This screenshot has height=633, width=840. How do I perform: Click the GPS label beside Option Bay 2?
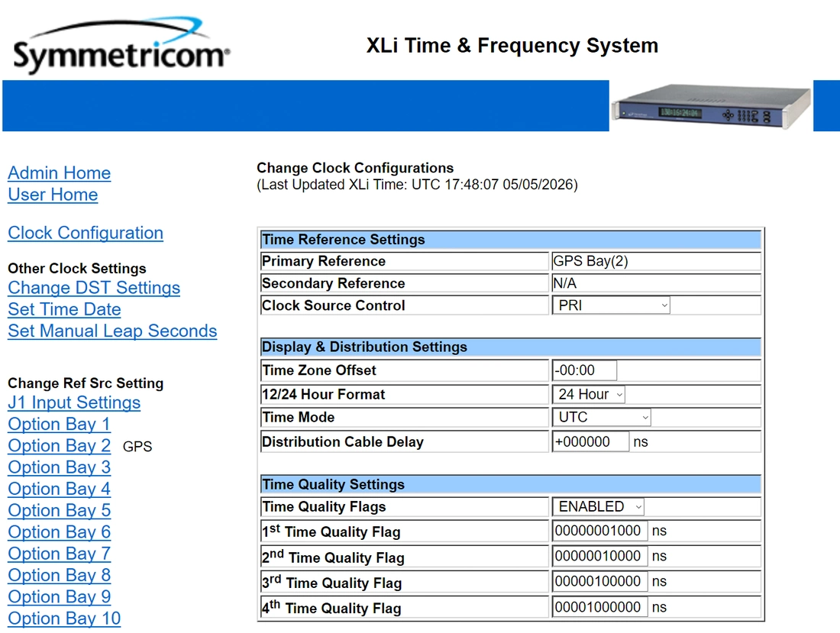[x=137, y=447]
